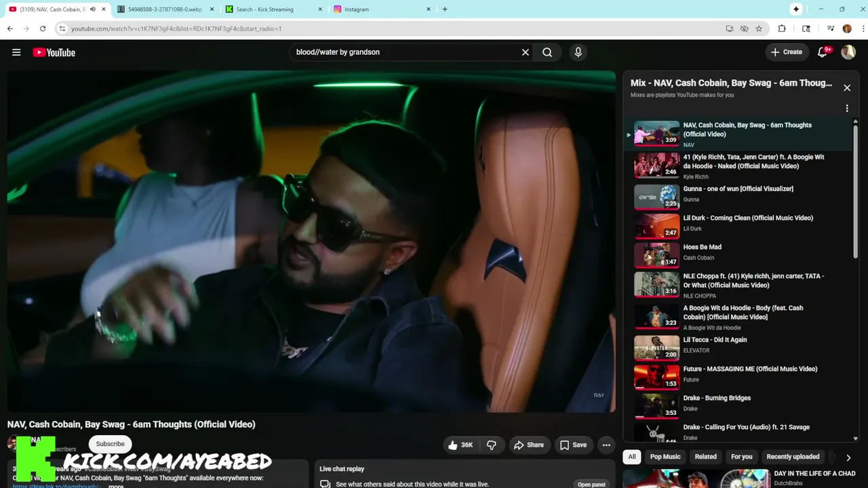Play Lil Durk - Coming Clean
Image resolution: width=868 pixels, height=488 pixels.
[x=738, y=225]
